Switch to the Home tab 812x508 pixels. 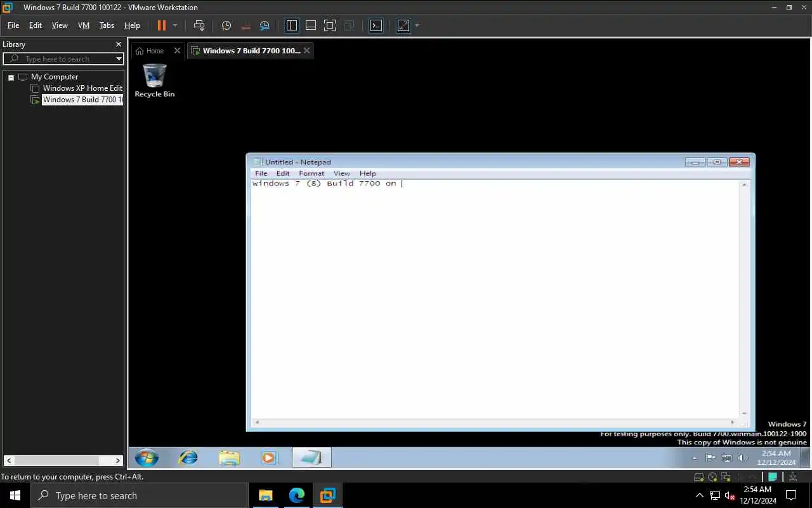click(x=150, y=51)
